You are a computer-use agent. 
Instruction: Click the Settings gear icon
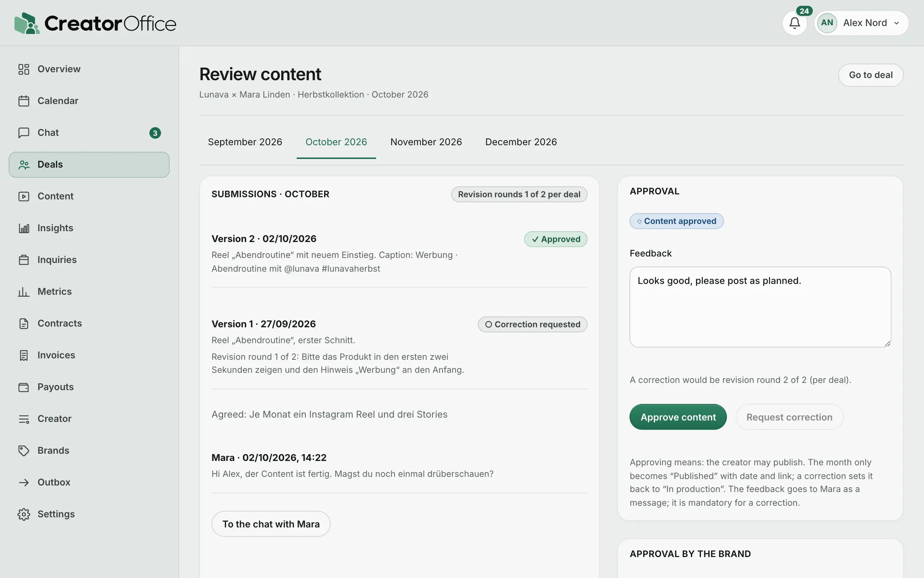coord(24,514)
